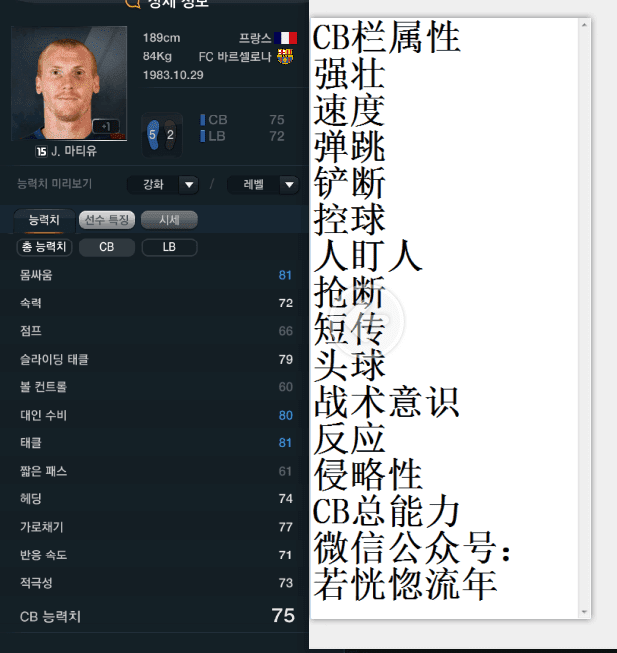This screenshot has height=653, width=617.
Task: Click the scroll up arrow in the text panel
Action: click(x=584, y=25)
